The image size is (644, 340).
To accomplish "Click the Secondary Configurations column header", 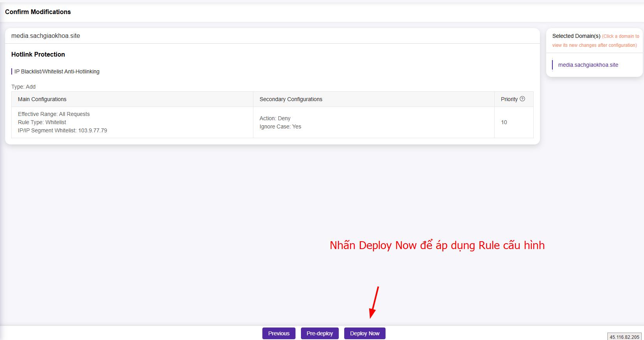I will [291, 99].
